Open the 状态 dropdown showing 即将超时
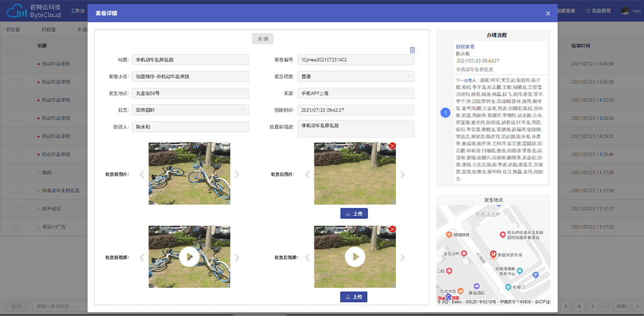This screenshot has width=644, height=316. point(190,110)
